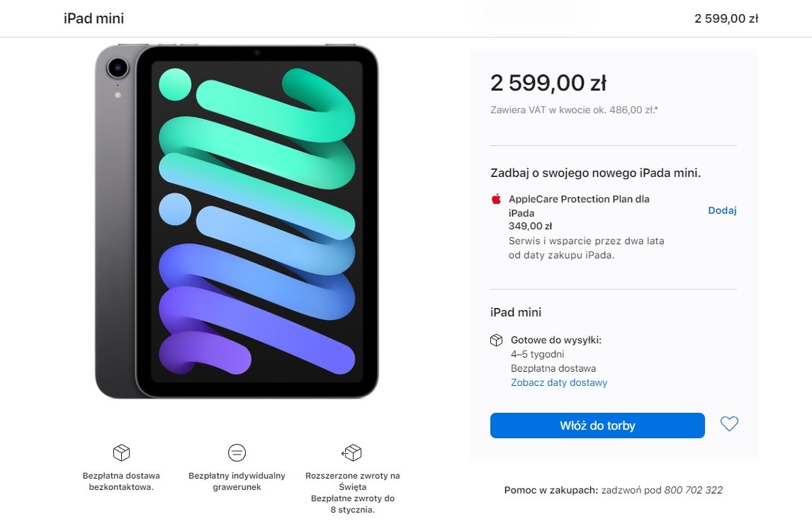Add AppleCare via Dodaj link
This screenshot has width=812, height=531.
[722, 210]
